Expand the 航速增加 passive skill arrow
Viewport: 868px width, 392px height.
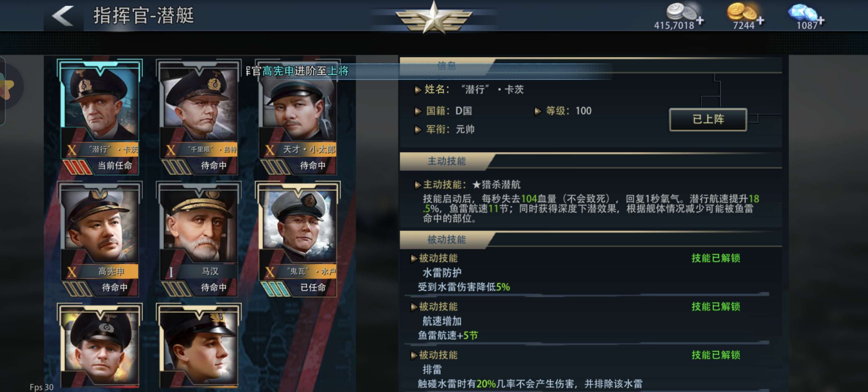coord(414,307)
